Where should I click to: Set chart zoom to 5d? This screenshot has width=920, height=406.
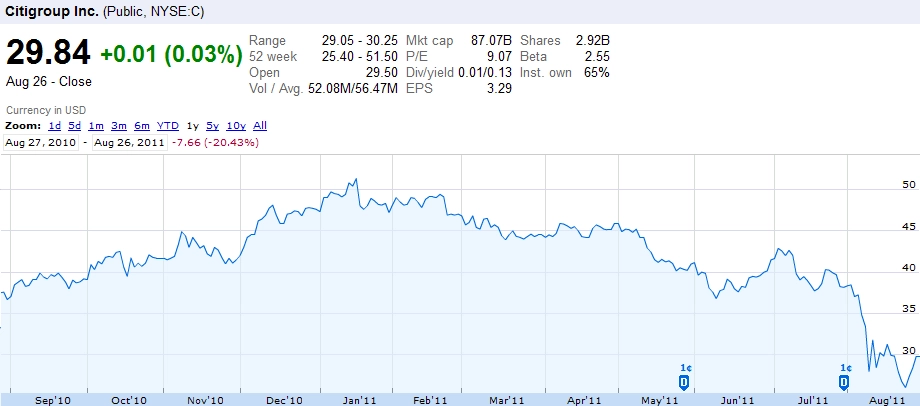click(75, 126)
